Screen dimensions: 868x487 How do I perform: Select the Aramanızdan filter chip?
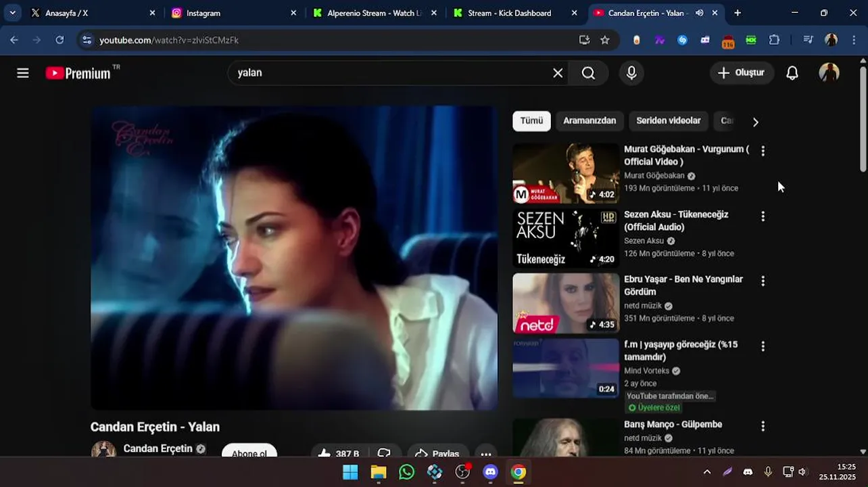(x=589, y=121)
